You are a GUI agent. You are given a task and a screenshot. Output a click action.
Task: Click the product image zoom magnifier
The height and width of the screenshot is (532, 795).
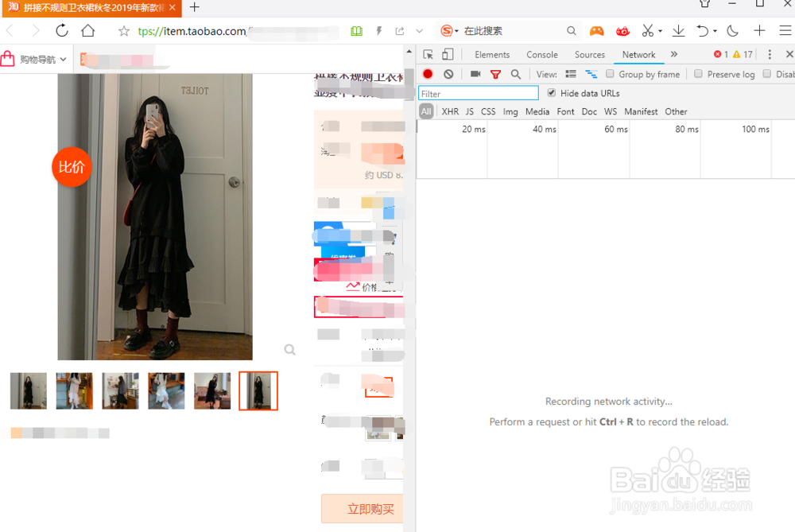click(289, 349)
